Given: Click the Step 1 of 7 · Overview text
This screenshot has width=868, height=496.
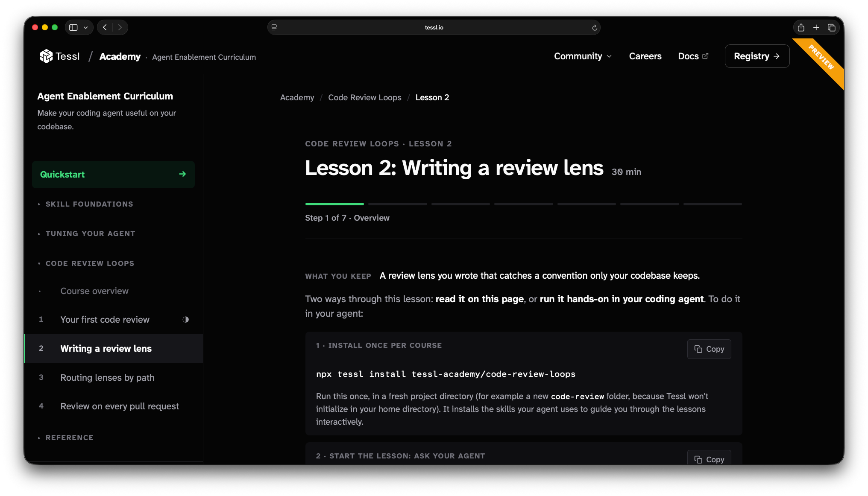Looking at the screenshot, I should 347,218.
